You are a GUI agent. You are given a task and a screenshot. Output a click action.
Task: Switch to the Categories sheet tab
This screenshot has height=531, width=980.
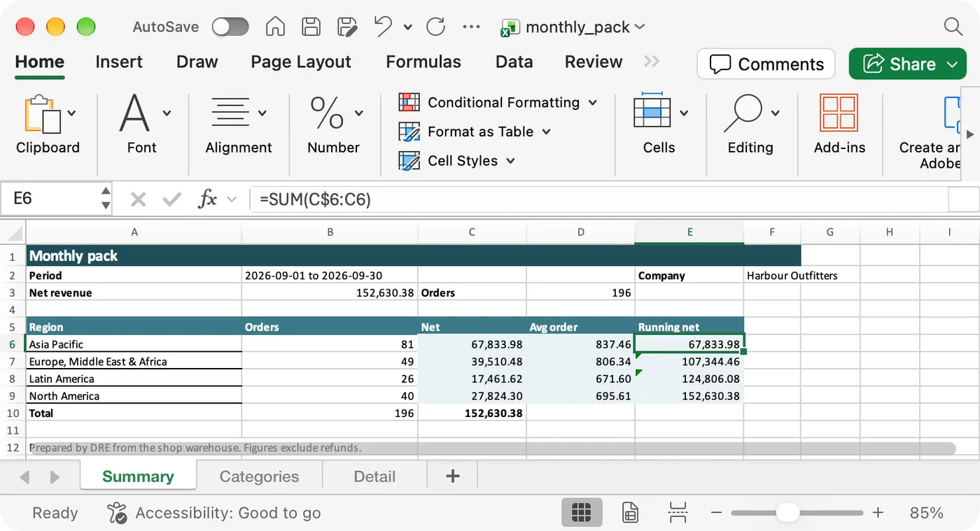tap(259, 476)
